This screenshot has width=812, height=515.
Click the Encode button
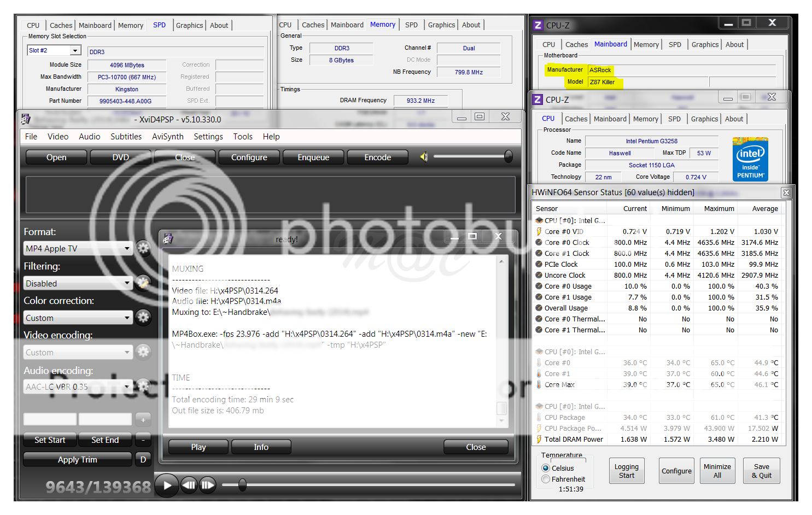(x=377, y=157)
